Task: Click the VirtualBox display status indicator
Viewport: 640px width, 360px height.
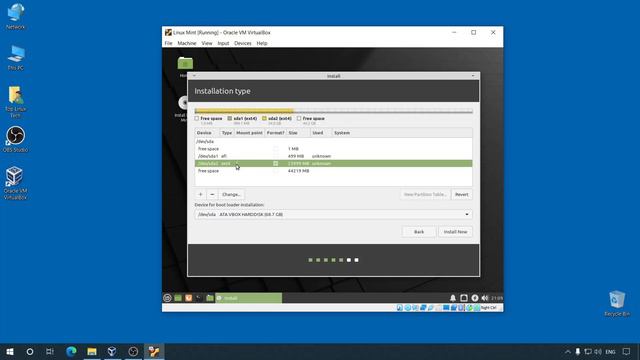Action: point(446,308)
